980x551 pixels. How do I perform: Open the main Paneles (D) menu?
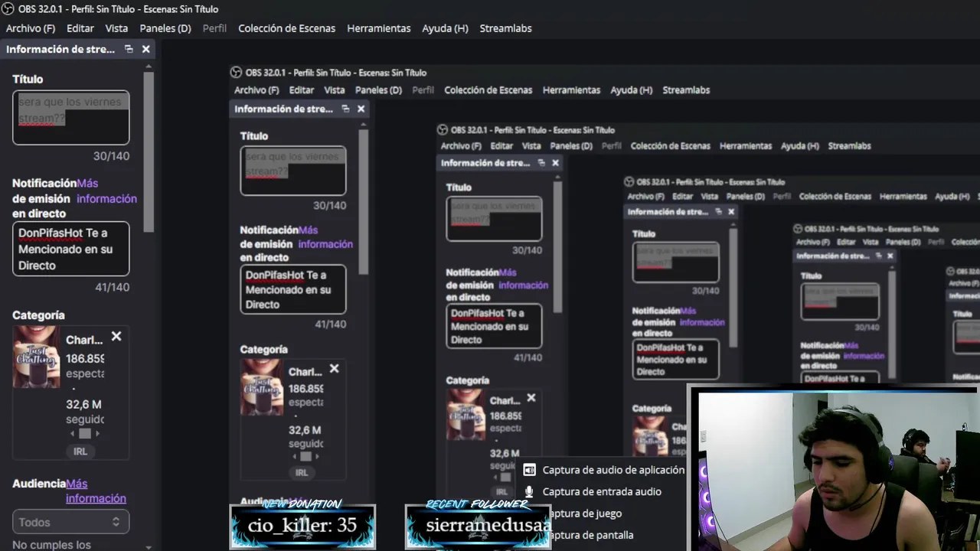point(165,28)
